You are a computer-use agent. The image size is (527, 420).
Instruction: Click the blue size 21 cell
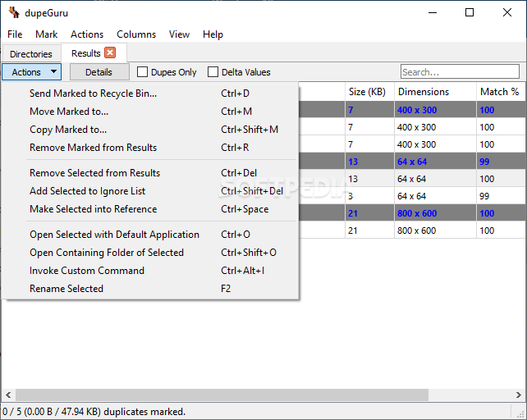click(369, 213)
